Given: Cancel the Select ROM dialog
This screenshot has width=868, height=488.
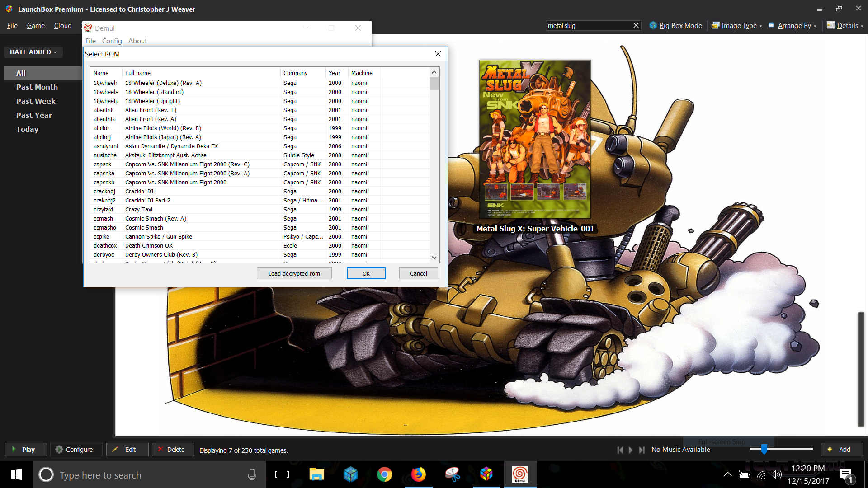Looking at the screenshot, I should pos(419,273).
